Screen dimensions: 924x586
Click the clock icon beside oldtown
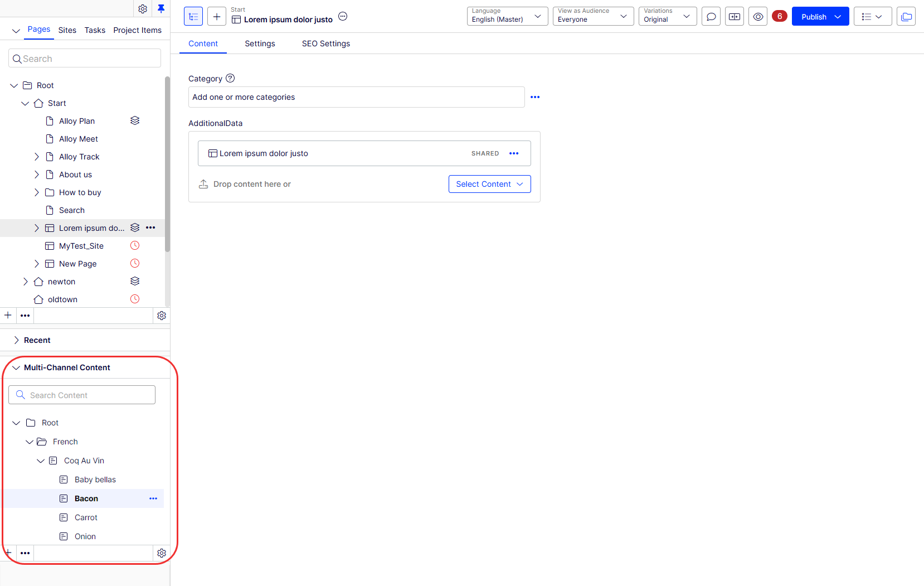(135, 299)
